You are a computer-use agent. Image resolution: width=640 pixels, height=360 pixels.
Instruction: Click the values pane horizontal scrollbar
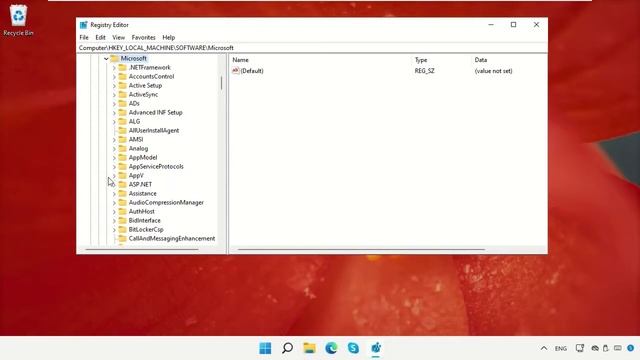click(361, 249)
